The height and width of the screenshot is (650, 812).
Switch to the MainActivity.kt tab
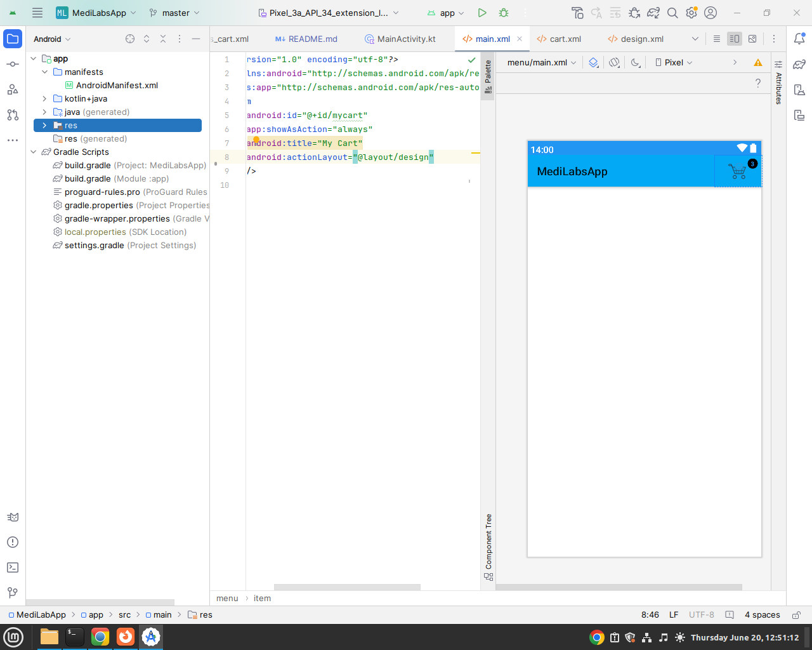coord(400,39)
